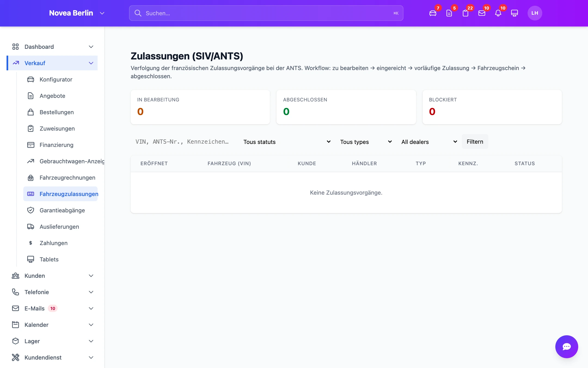Click the monitor display icon in header
588x368 pixels.
tap(514, 13)
